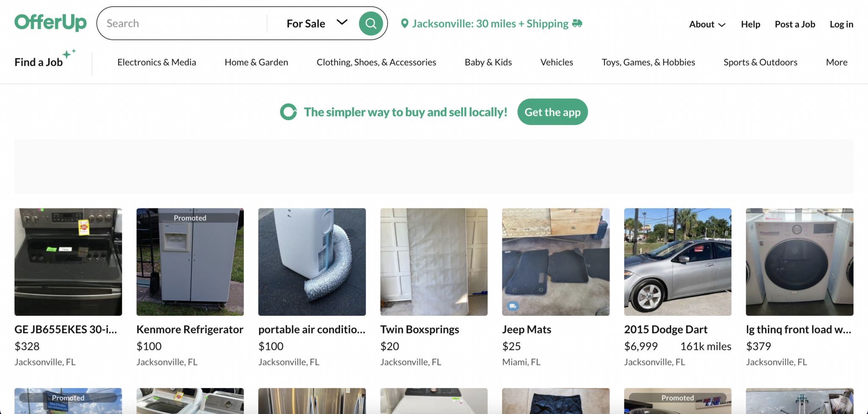868x414 pixels.
Task: Select the location pin icon
Action: coord(405,23)
